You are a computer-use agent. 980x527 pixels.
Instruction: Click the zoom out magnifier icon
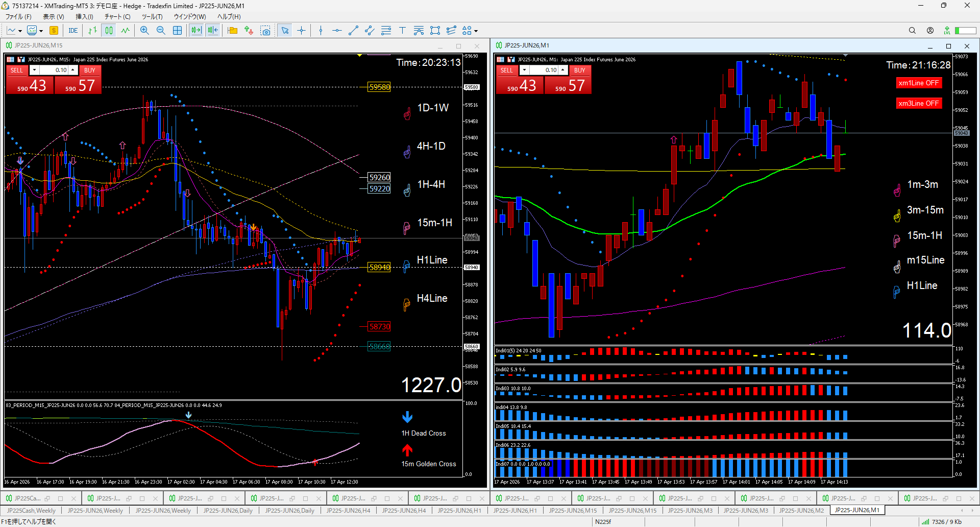point(161,31)
